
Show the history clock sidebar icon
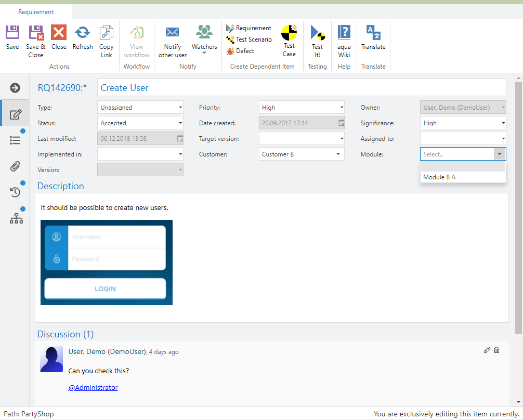coord(16,192)
